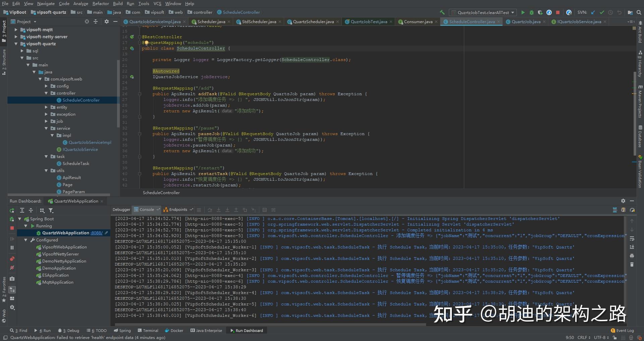The width and height of the screenshot is (644, 341).
Task: Expand all nodes in Run Dashboard toolbar
Action: click(22, 211)
